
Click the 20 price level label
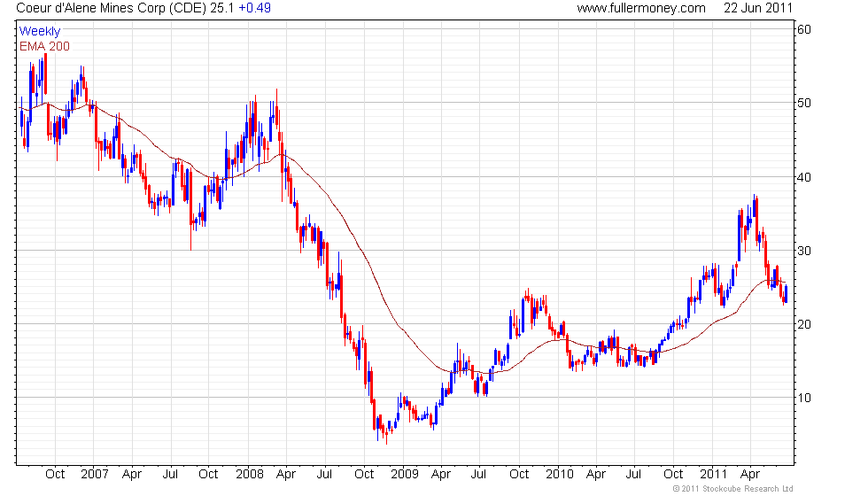coord(804,324)
